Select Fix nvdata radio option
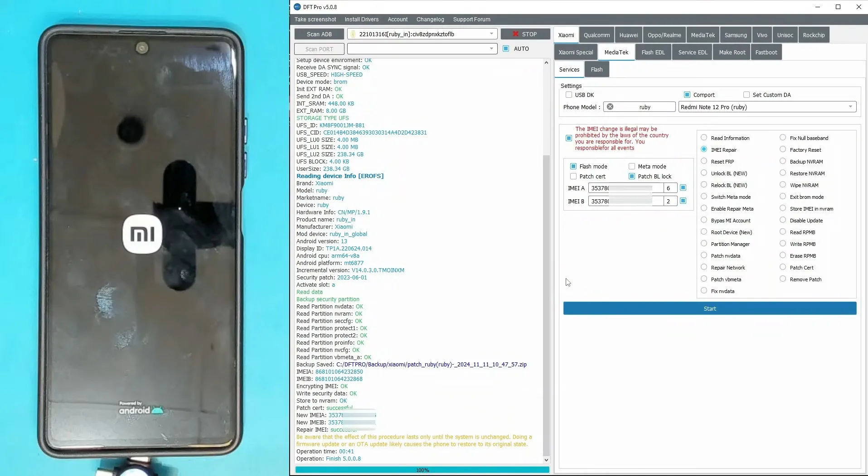868x476 pixels. point(704,290)
